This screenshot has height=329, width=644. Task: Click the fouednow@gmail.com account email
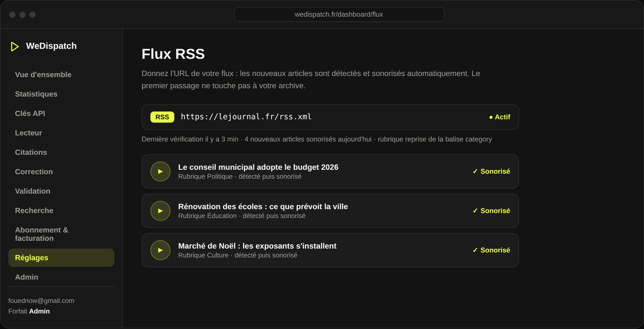click(41, 301)
